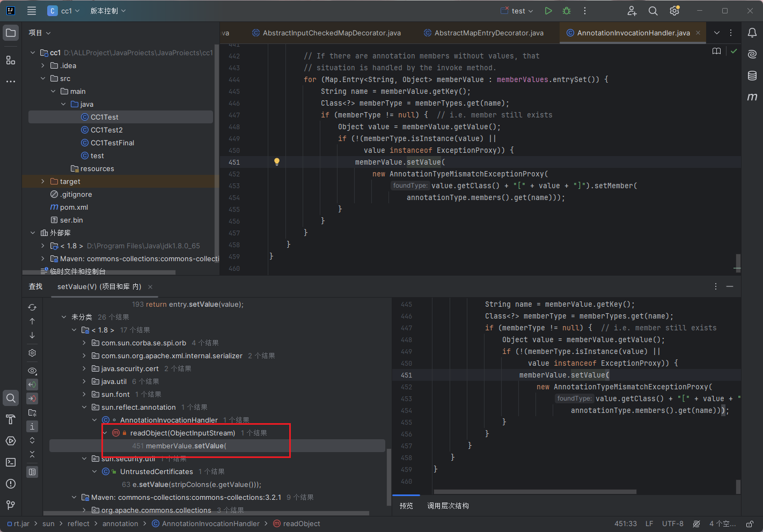The width and height of the screenshot is (763, 532).
Task: Open the Database tool window
Action: [x=752, y=76]
